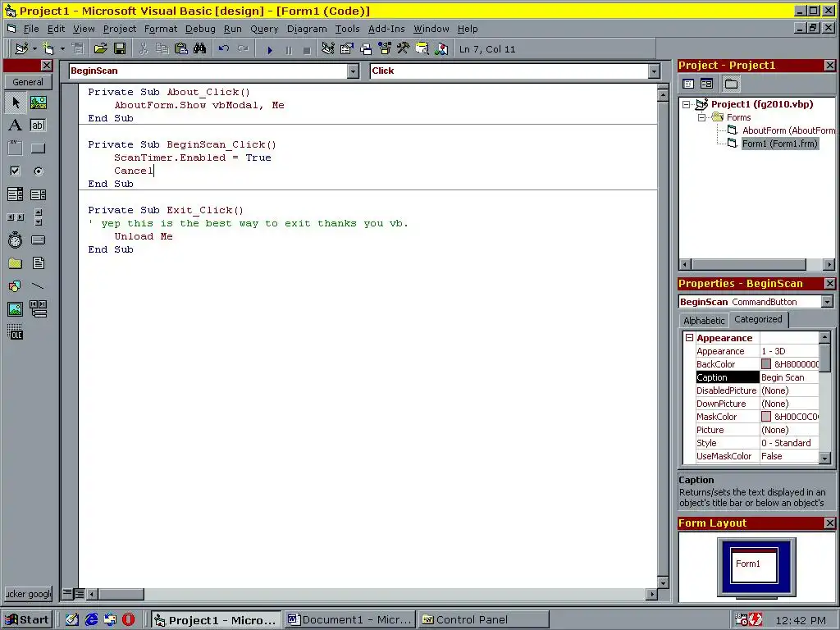Toggle Folders in the Project panel
Screen dimensions: 840x630
731,84
